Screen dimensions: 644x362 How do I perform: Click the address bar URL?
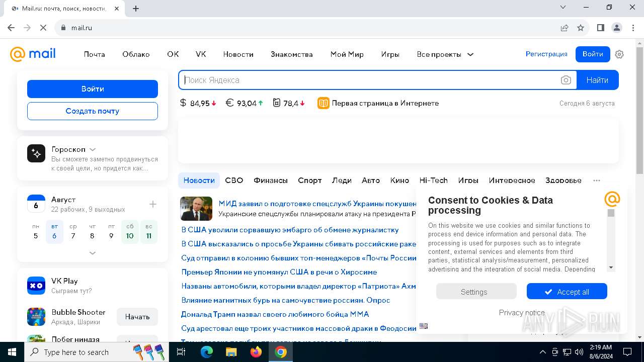82,28
